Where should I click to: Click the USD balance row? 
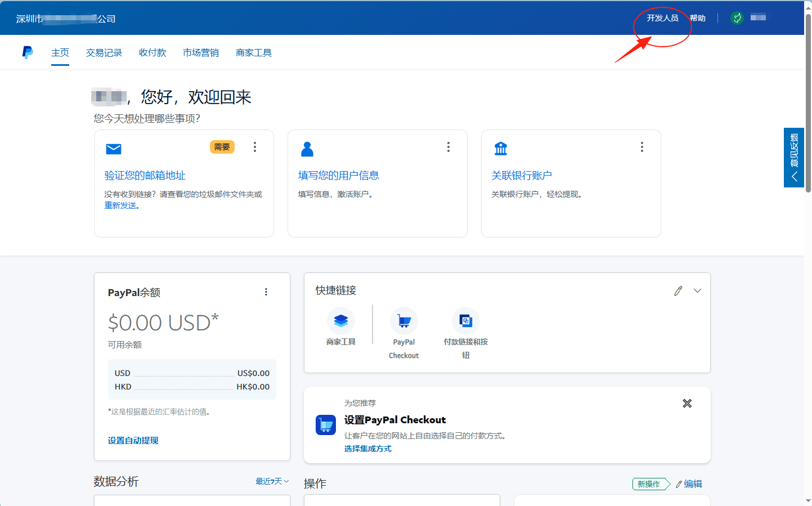[x=192, y=373]
